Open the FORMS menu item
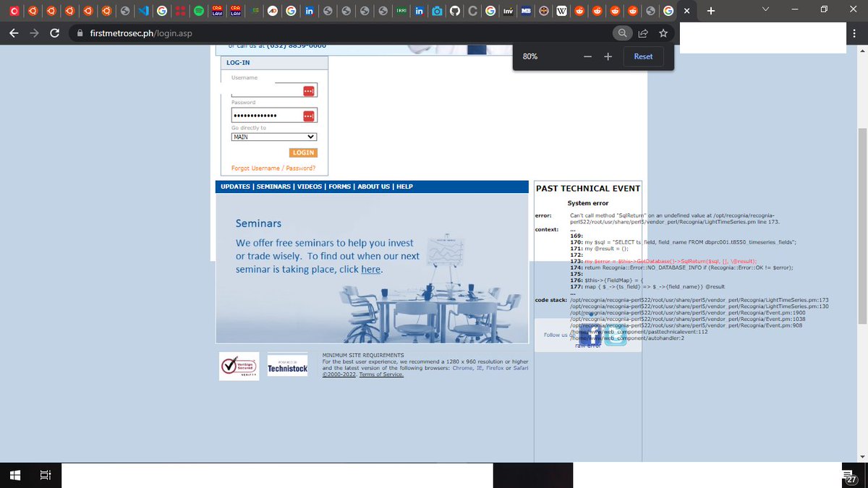868x488 pixels. [x=339, y=187]
